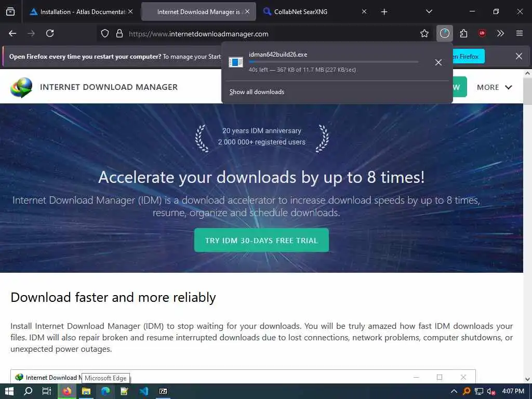Click the Open Firefox notification button
The height and width of the screenshot is (399, 532).
pos(469,56)
